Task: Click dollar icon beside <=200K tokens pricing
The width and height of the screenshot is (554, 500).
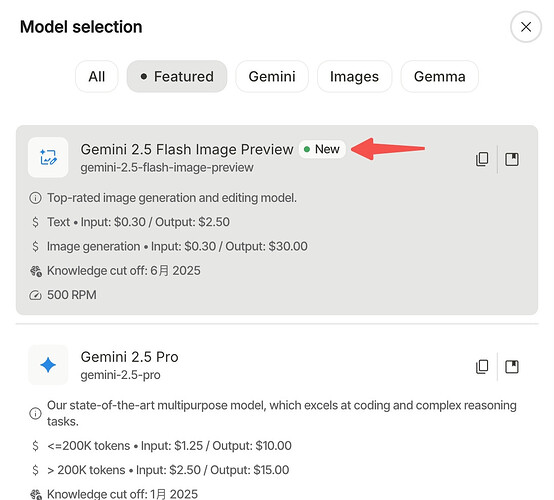Action: click(35, 446)
